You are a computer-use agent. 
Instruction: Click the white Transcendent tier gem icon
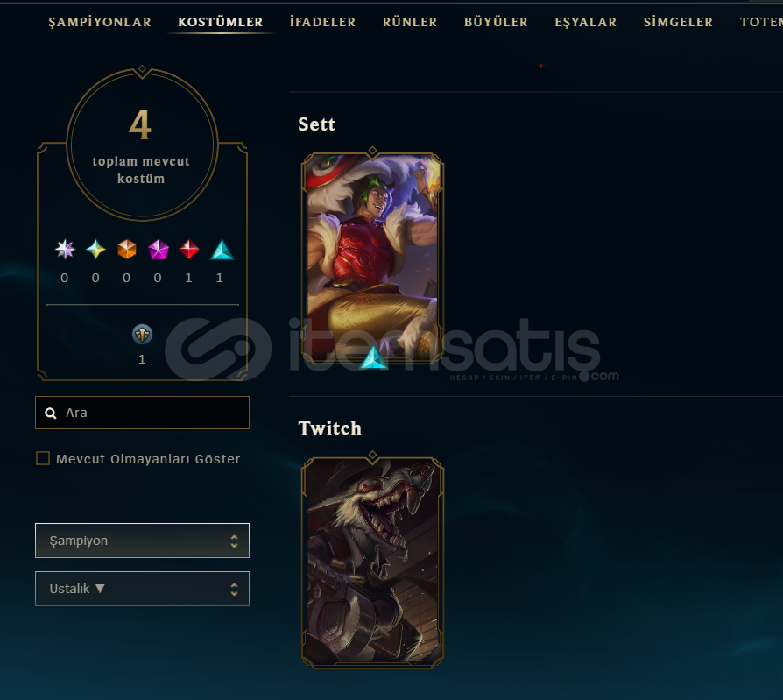pos(65,249)
